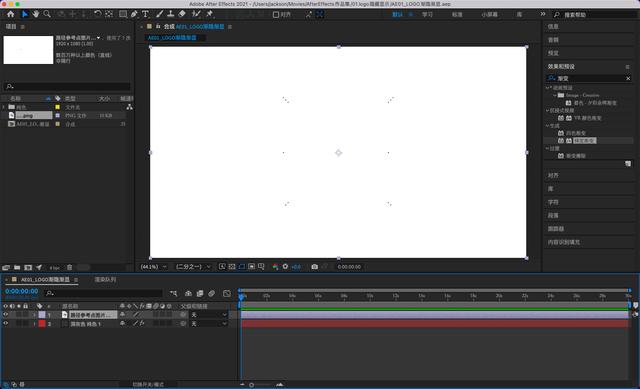Click the timeline layer search field
The image size is (640, 389).
(104, 293)
